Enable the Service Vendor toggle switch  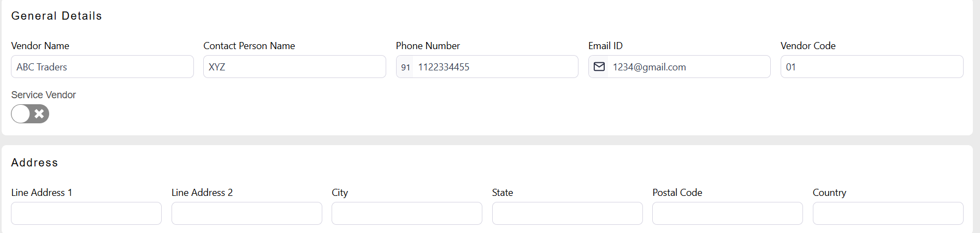(x=30, y=114)
